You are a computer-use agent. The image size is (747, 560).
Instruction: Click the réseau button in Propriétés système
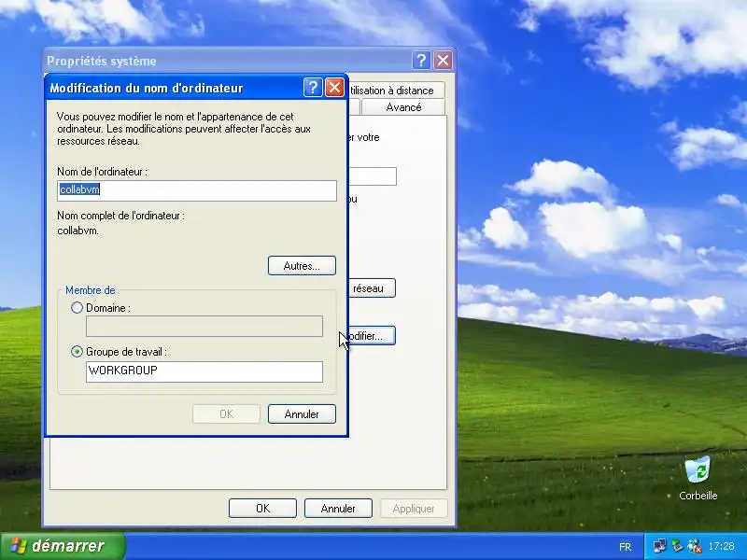pos(372,288)
